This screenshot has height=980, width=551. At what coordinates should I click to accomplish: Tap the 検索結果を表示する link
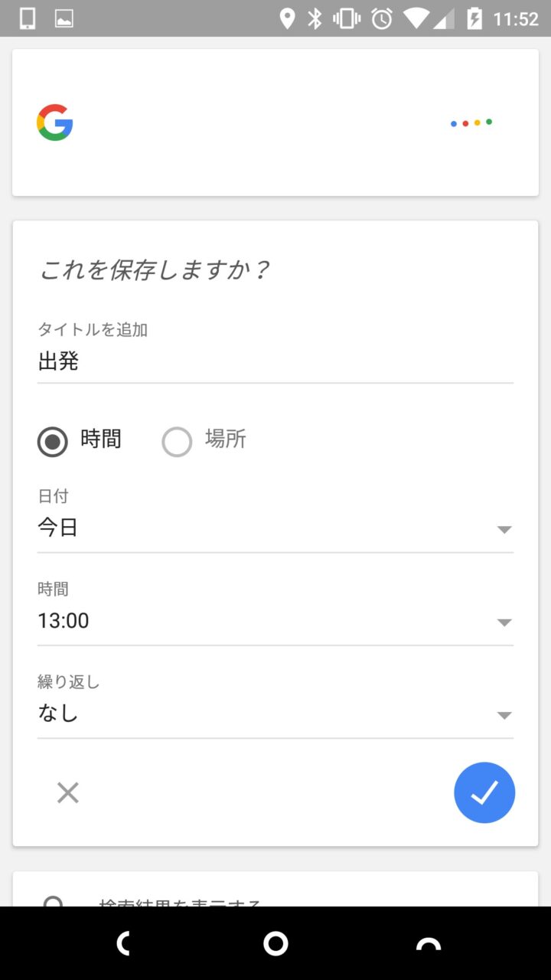[x=181, y=900]
